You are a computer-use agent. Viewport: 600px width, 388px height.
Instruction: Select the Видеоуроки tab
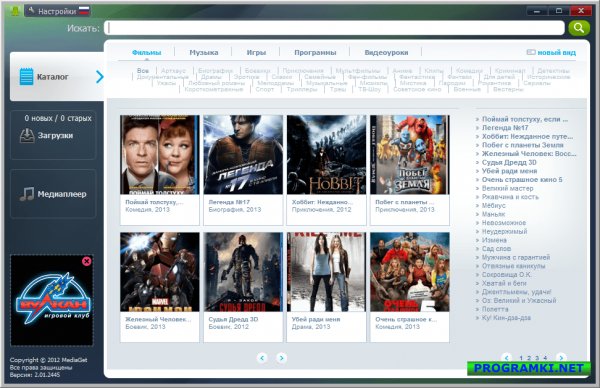(386, 52)
